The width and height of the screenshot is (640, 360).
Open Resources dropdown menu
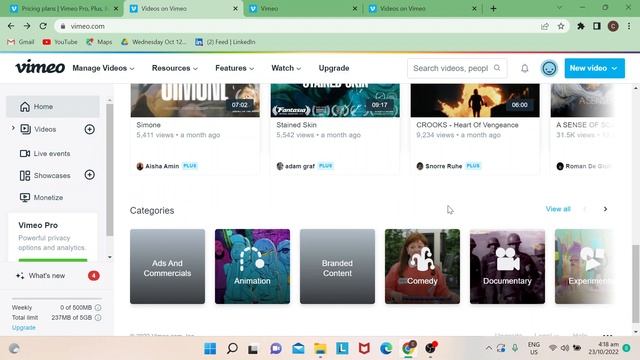point(175,68)
